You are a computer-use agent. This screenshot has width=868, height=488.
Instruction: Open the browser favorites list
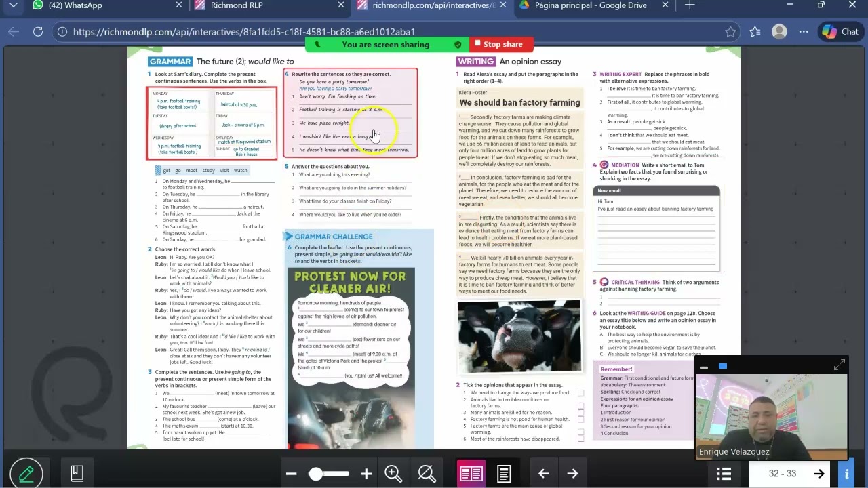[x=755, y=31]
